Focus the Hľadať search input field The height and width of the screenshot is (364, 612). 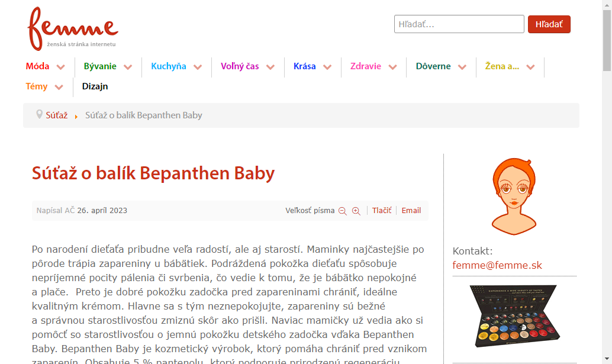[x=459, y=24]
